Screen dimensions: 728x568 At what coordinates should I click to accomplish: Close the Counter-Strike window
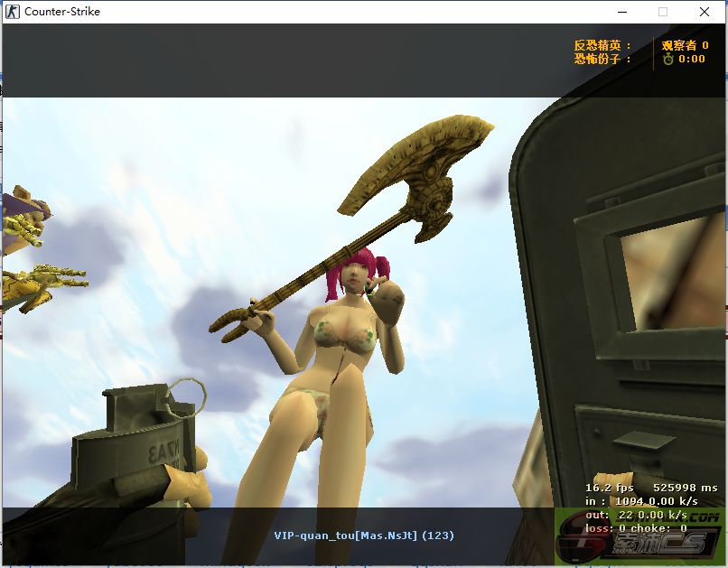pyautogui.click(x=704, y=12)
